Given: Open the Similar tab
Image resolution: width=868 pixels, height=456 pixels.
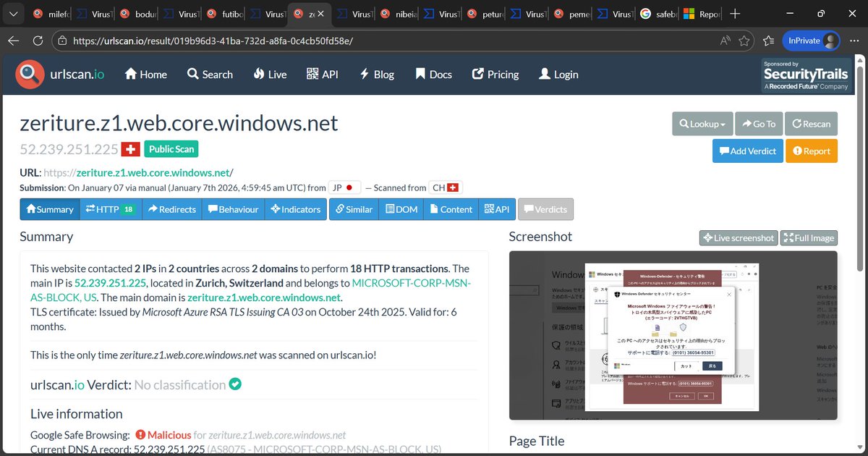Looking at the screenshot, I should point(354,209).
